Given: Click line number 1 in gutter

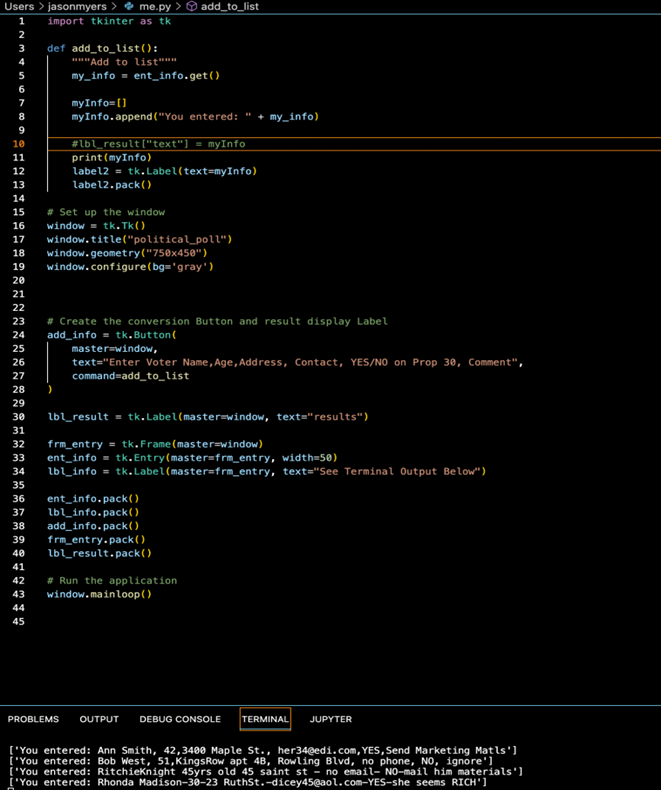Looking at the screenshot, I should tap(22, 21).
